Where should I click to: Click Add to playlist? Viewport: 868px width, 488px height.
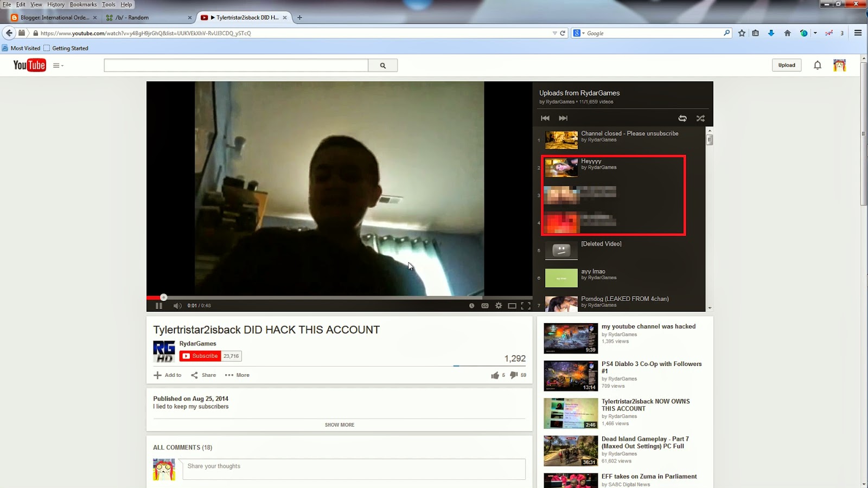(x=168, y=375)
